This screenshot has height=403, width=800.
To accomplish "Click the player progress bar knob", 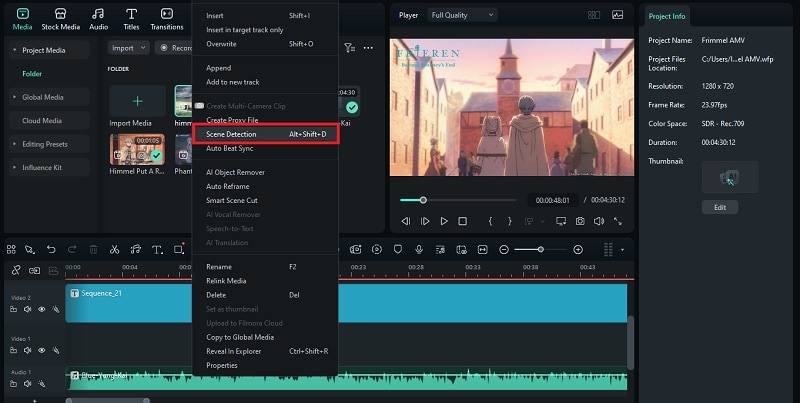I will click(423, 200).
